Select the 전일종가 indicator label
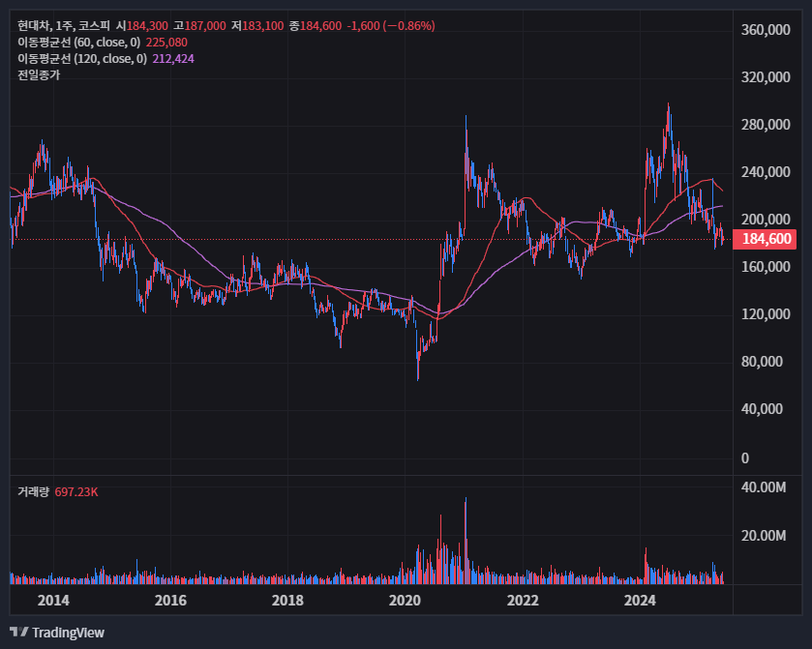Image resolution: width=812 pixels, height=649 pixels. point(39,75)
